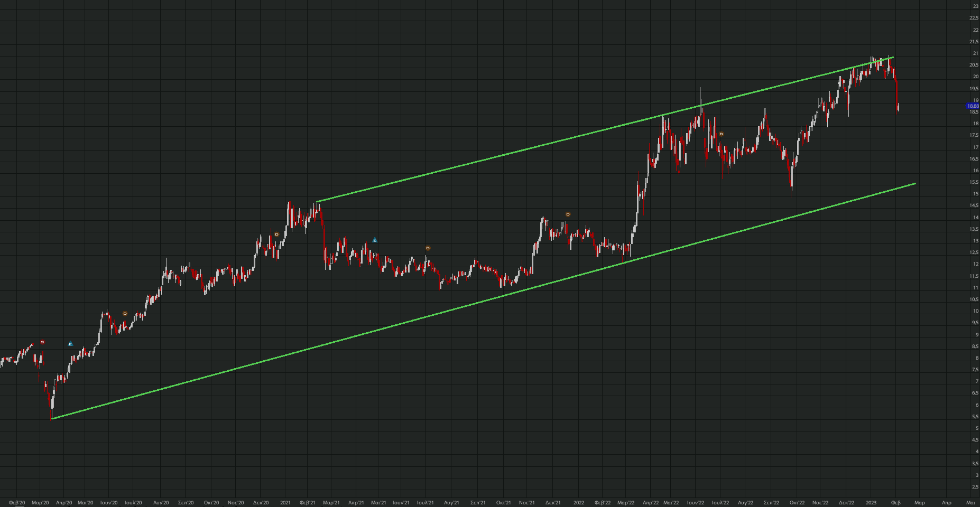Click the Δεκ'21 label on time axis
This screenshot has height=507, width=980.
(553, 503)
